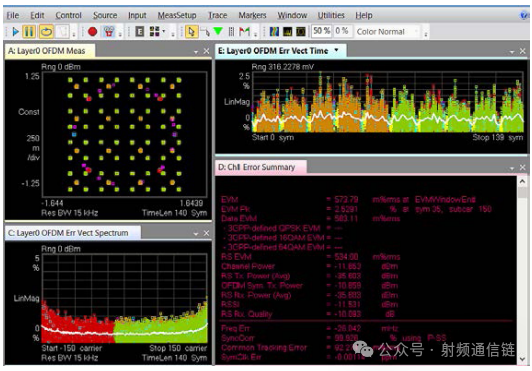Close the A: Layer0 OFDM Meas panel

(206, 51)
